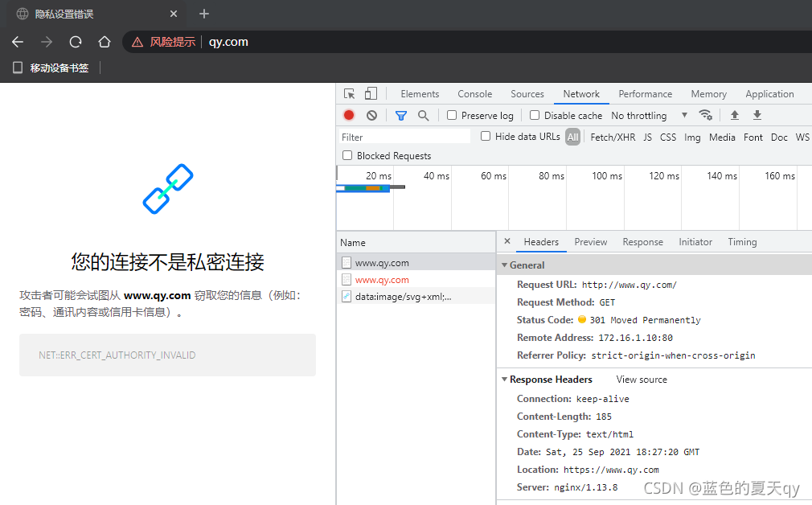This screenshot has height=505, width=812.
Task: Filter requests by Fetch/XHR
Action: tap(613, 138)
